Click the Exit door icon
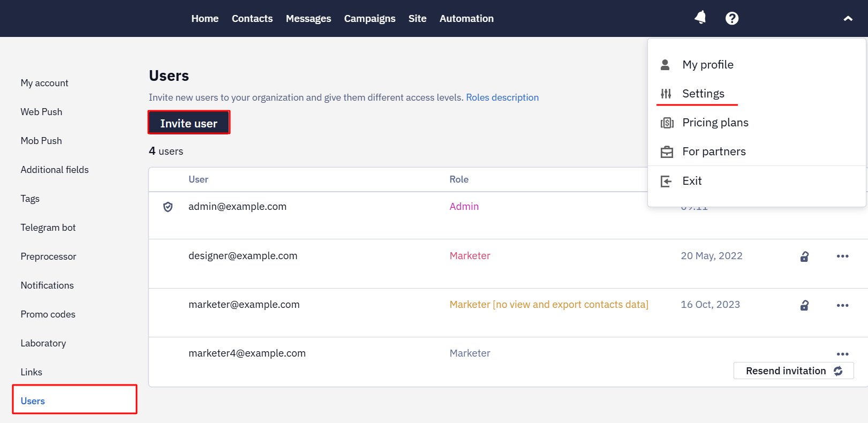 pyautogui.click(x=666, y=182)
